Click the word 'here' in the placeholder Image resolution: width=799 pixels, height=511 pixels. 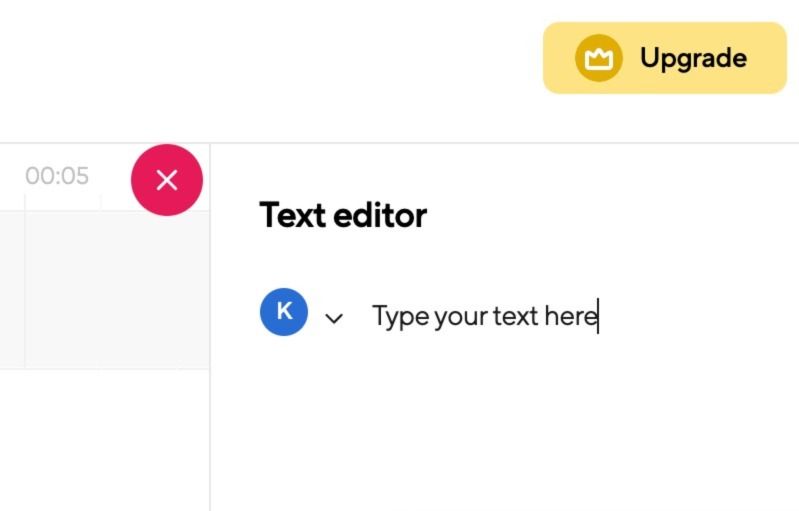pos(570,317)
